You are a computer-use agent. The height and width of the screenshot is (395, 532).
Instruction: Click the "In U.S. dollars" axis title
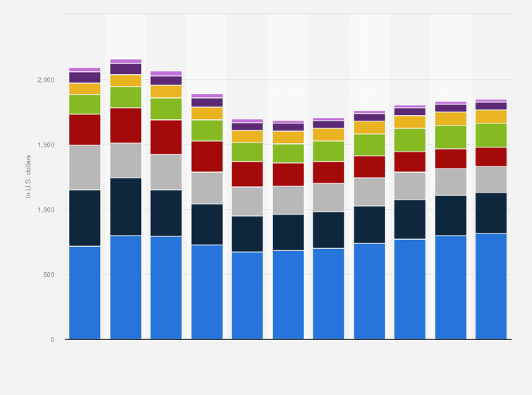pyautogui.click(x=28, y=176)
